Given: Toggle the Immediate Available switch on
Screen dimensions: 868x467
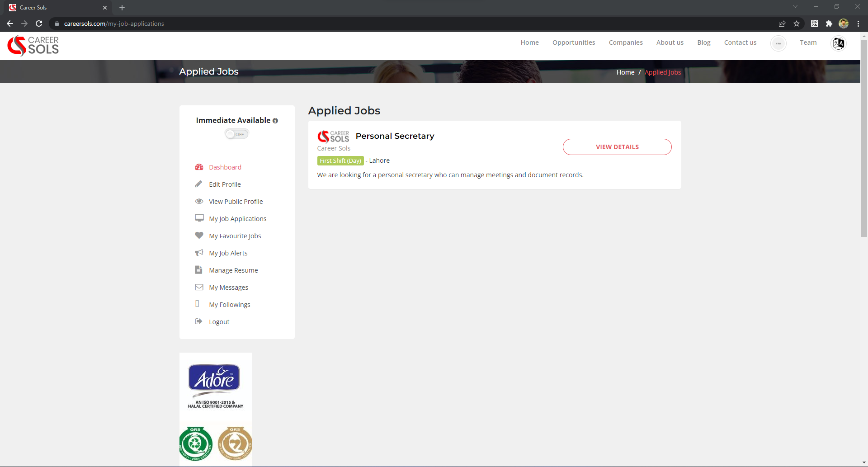Looking at the screenshot, I should (237, 134).
